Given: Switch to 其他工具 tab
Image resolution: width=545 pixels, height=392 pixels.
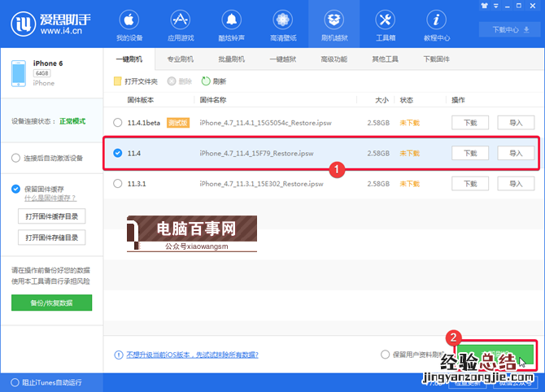Looking at the screenshot, I should [x=385, y=59].
